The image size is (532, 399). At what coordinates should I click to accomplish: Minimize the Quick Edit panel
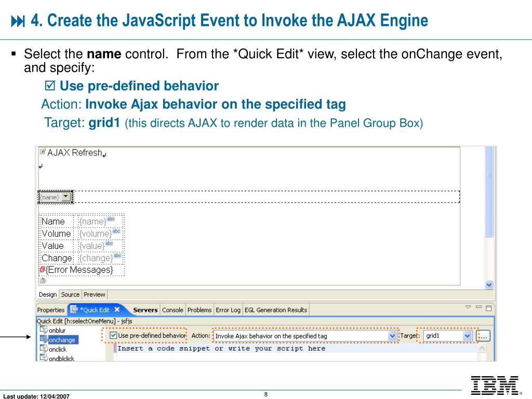pyautogui.click(x=478, y=307)
